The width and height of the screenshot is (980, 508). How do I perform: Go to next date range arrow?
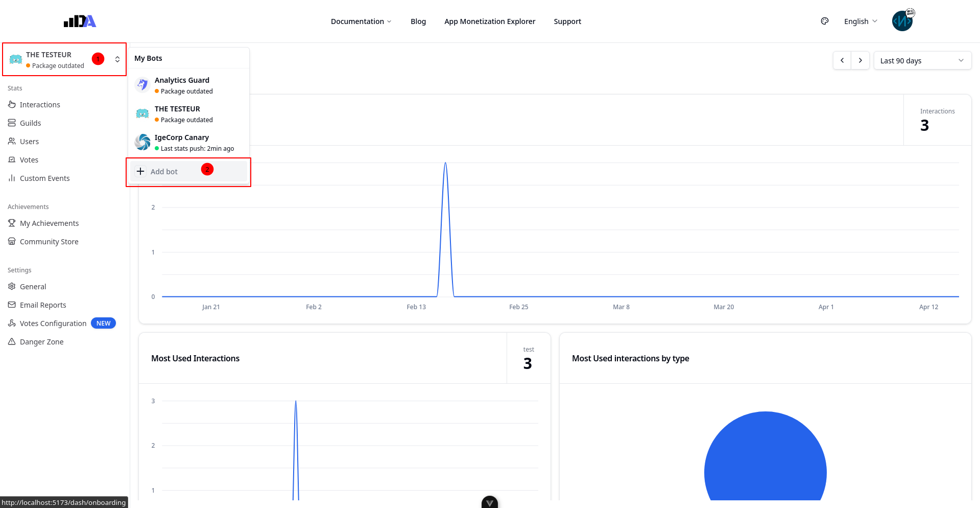point(860,60)
